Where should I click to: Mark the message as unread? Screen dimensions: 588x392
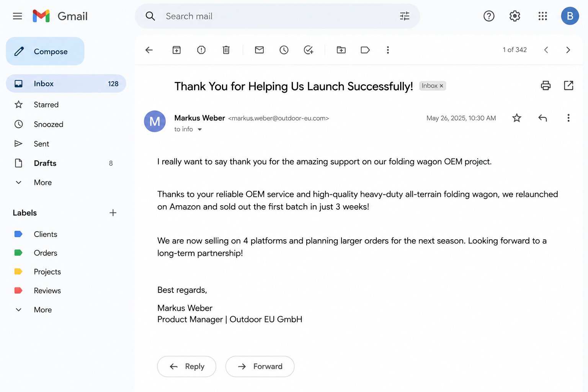point(260,50)
